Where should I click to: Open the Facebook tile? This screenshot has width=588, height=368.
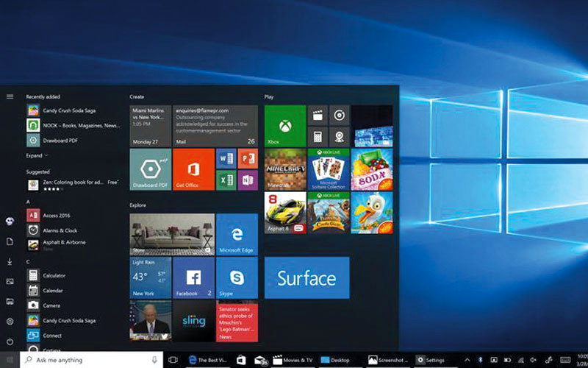tap(193, 277)
